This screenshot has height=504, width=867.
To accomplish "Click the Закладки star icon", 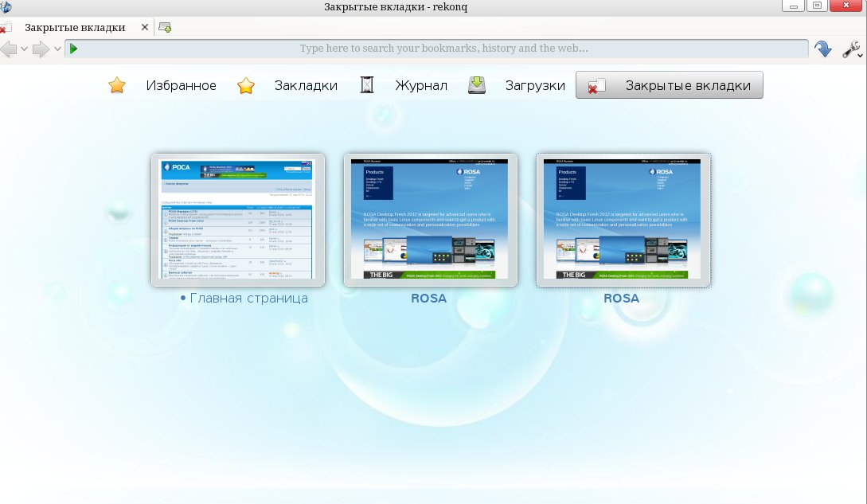I will tap(245, 85).
